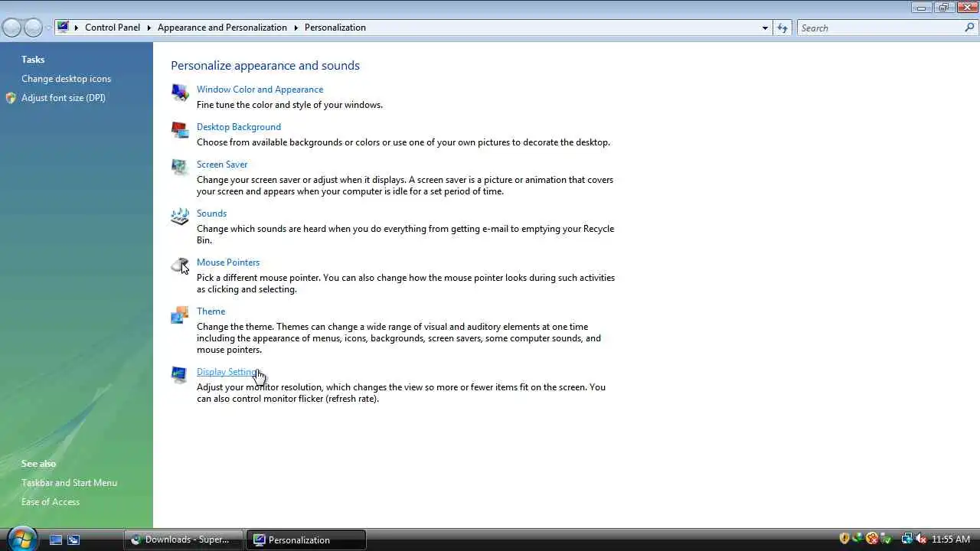
Task: Open Theme link
Action: tap(211, 311)
